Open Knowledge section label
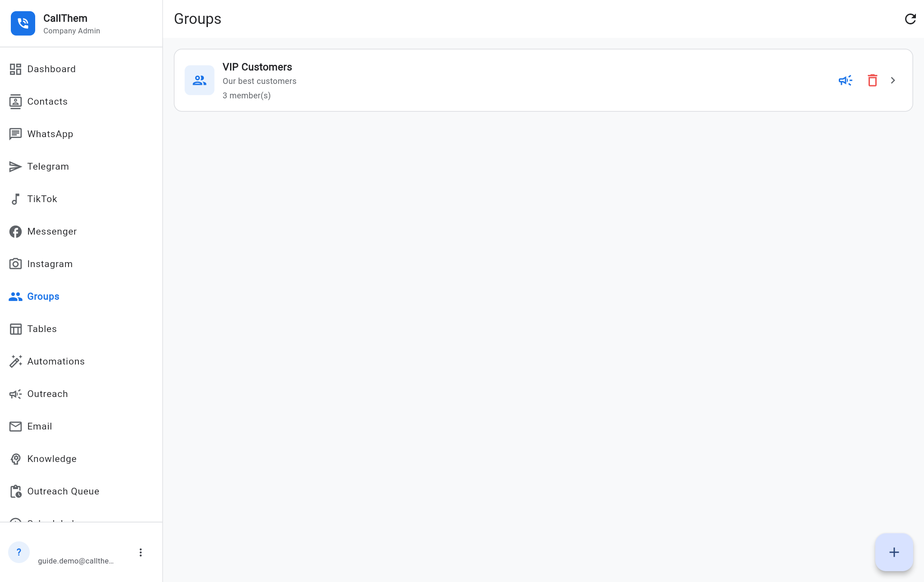Image resolution: width=924 pixels, height=582 pixels. (x=52, y=459)
